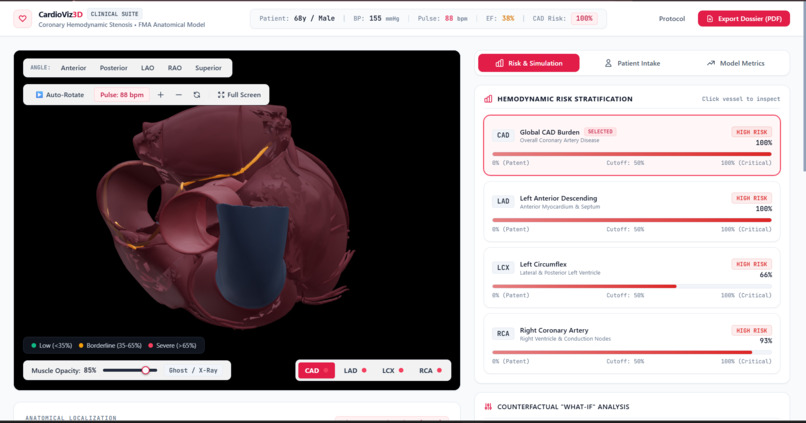Click the Borderline (35-65%) legend entry
Viewport: 806px width, 423px height.
pos(110,345)
